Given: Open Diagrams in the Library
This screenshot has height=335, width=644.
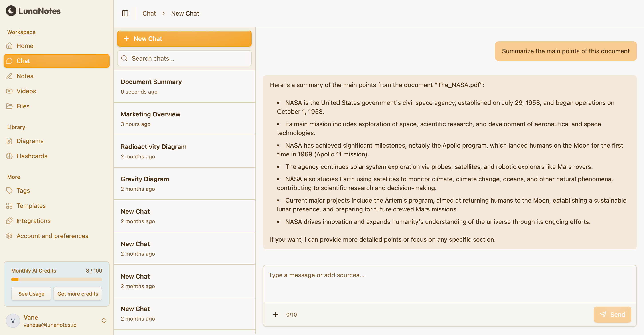Looking at the screenshot, I should point(30,141).
